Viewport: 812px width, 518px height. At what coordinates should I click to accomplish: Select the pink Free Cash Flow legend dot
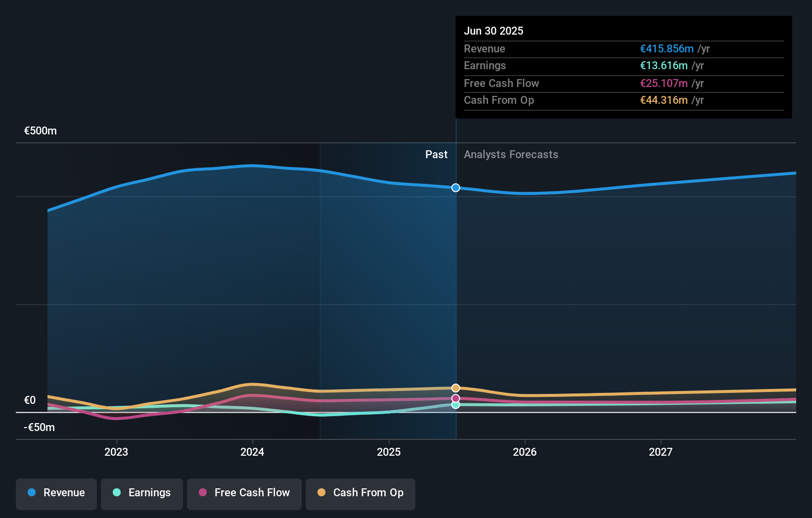[203, 493]
